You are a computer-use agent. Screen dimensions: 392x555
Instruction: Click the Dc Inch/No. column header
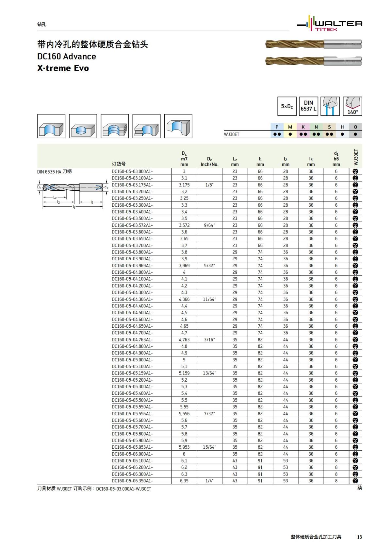point(209,162)
